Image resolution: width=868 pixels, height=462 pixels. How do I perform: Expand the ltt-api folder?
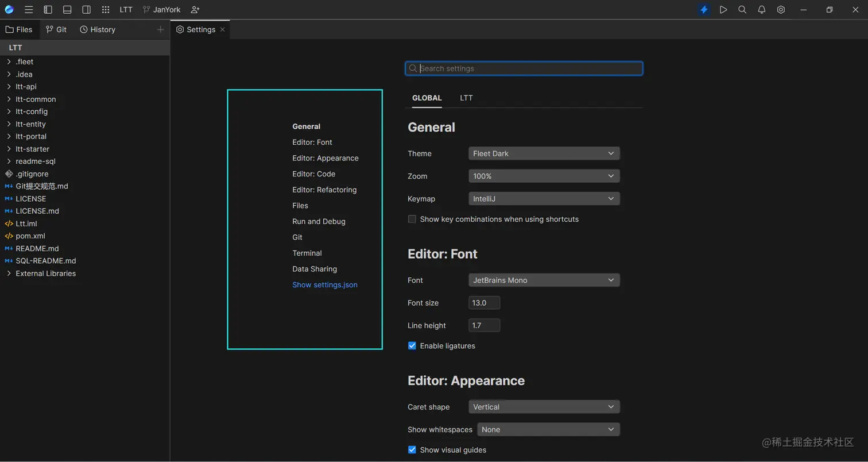(9, 87)
